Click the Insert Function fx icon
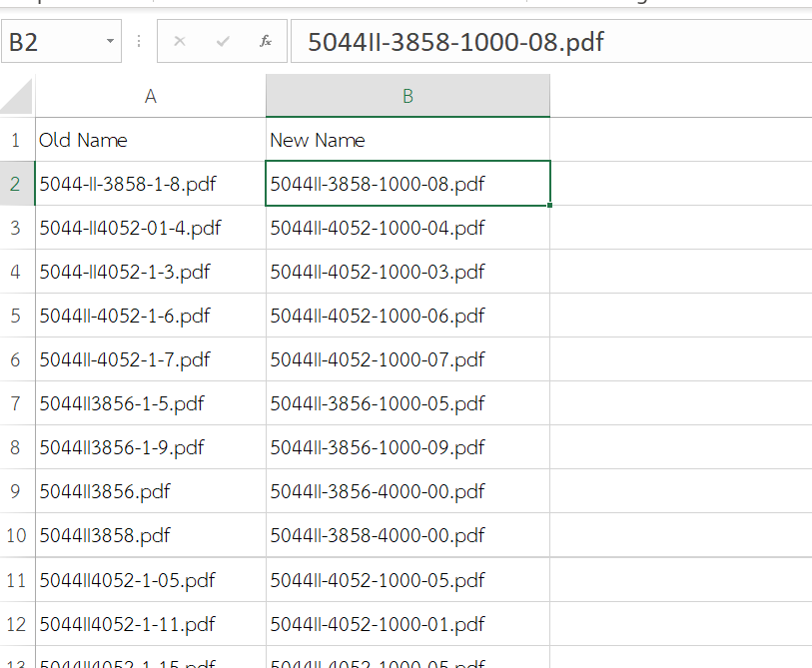The image size is (812, 668). (266, 42)
